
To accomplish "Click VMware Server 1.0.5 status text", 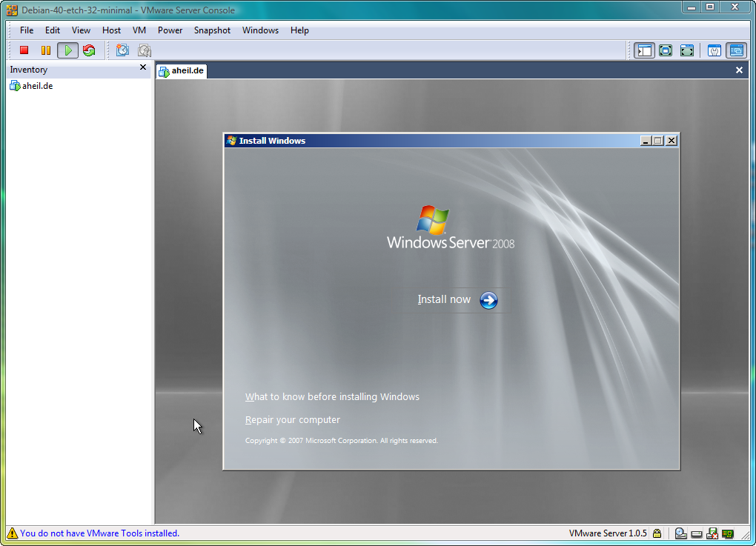I will click(608, 533).
